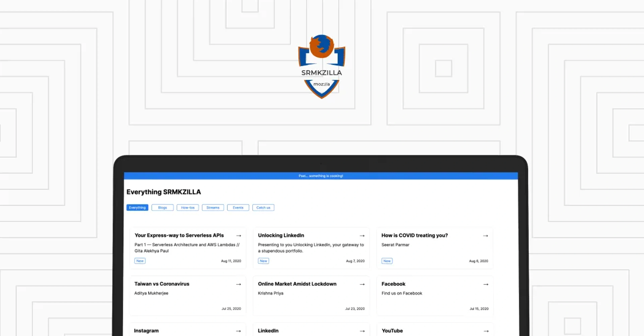Click New badge on Serverless APIs card
Screen dimensions: 644x336
(140, 261)
